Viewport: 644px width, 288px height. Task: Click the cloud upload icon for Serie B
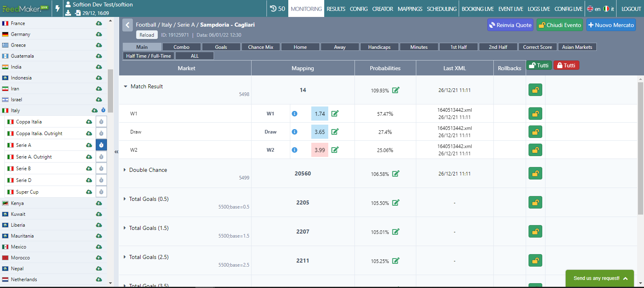(89, 169)
